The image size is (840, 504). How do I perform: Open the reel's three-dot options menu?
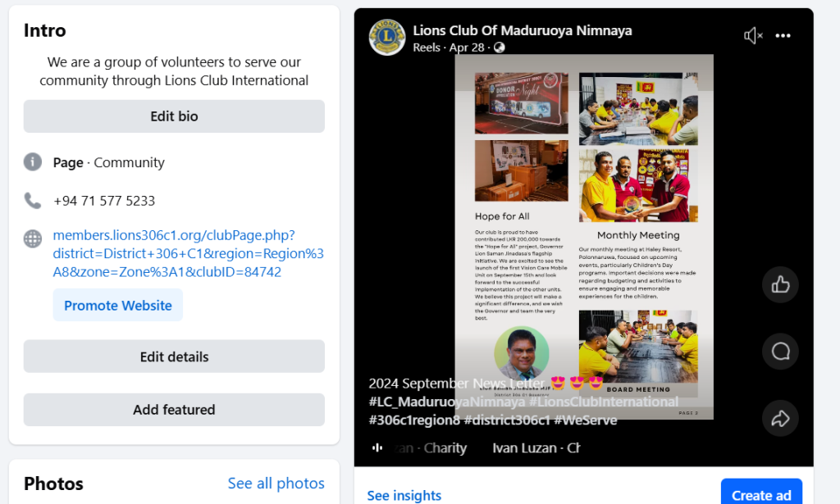(x=783, y=36)
